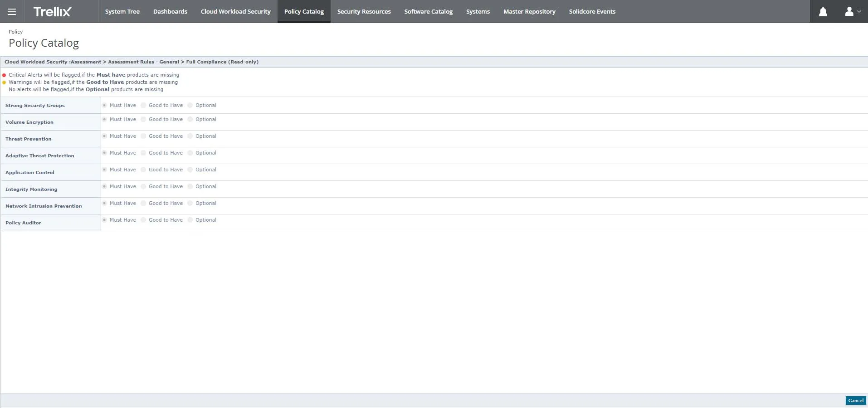868x408 pixels.
Task: Click the Threat Prevention row label
Action: coord(28,139)
